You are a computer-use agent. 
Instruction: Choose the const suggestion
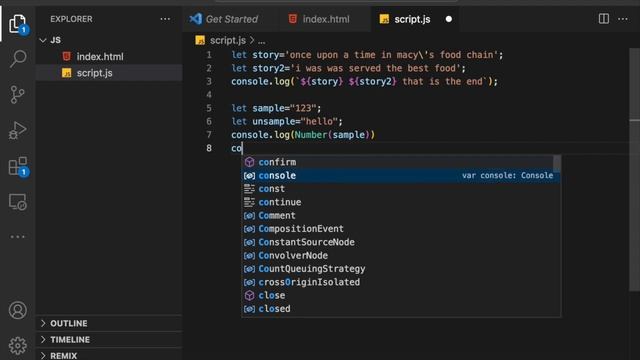point(401,189)
